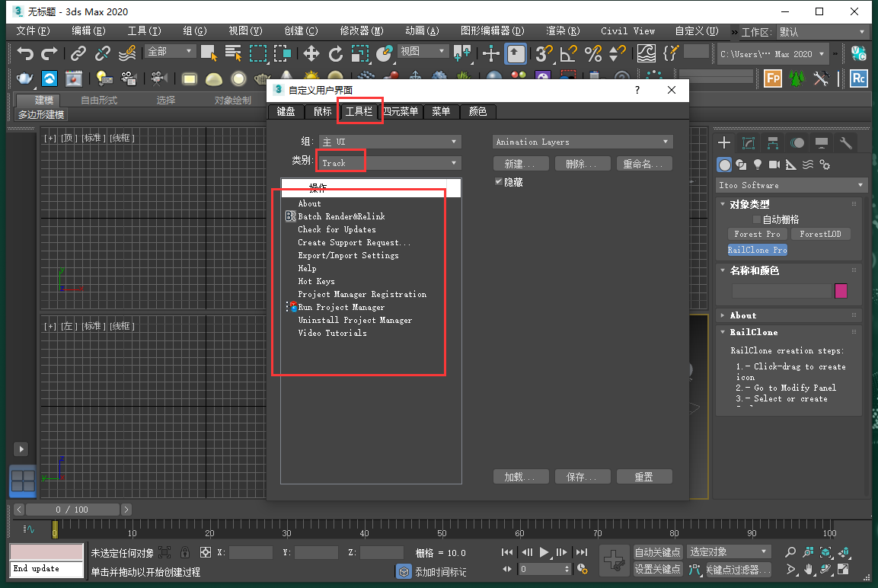Redo the last undone action
Viewport: 878px width, 588px height.
pos(49,54)
